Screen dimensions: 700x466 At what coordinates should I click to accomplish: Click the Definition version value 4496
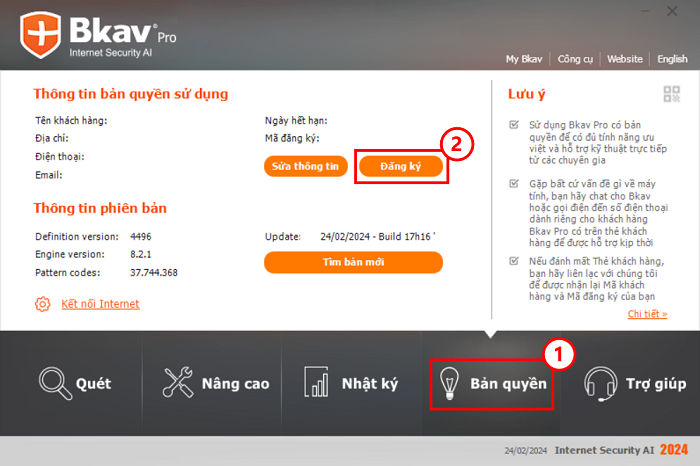pyautogui.click(x=141, y=237)
